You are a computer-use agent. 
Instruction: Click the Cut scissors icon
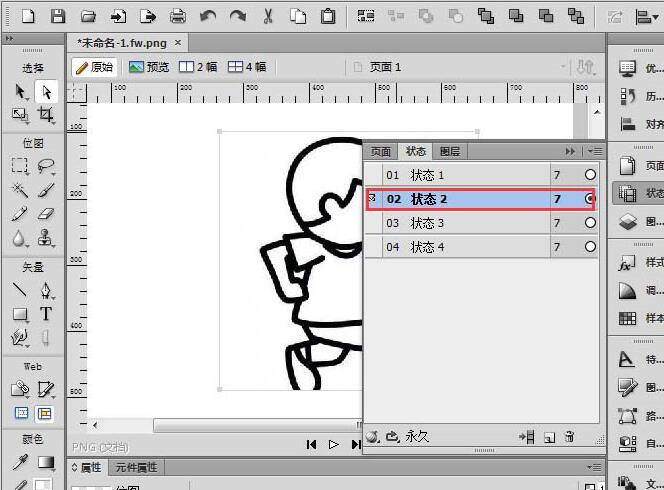point(268,16)
